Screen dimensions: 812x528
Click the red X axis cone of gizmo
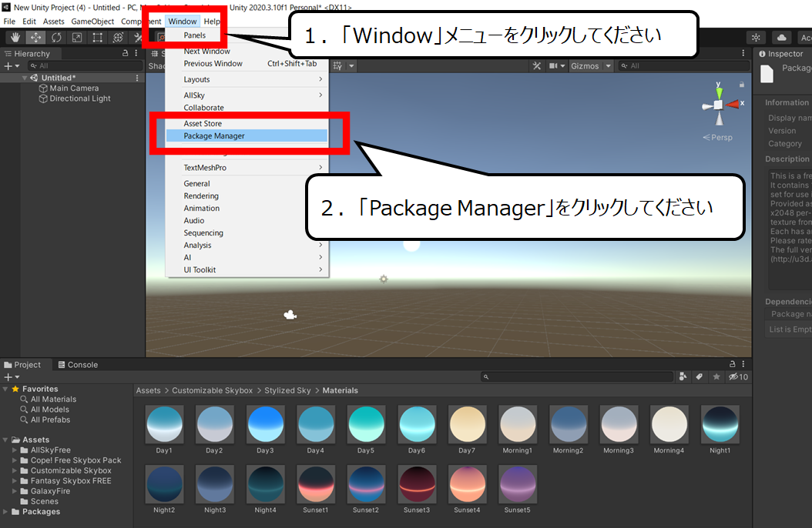[x=732, y=105]
